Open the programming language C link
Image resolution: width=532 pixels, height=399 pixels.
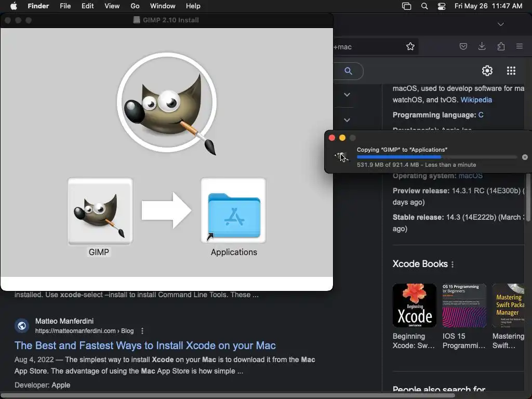[x=481, y=115]
